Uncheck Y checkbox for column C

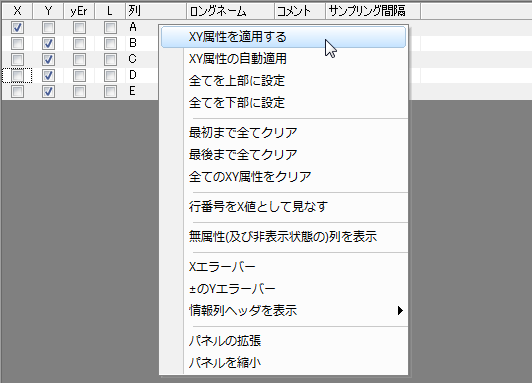pyautogui.click(x=48, y=59)
